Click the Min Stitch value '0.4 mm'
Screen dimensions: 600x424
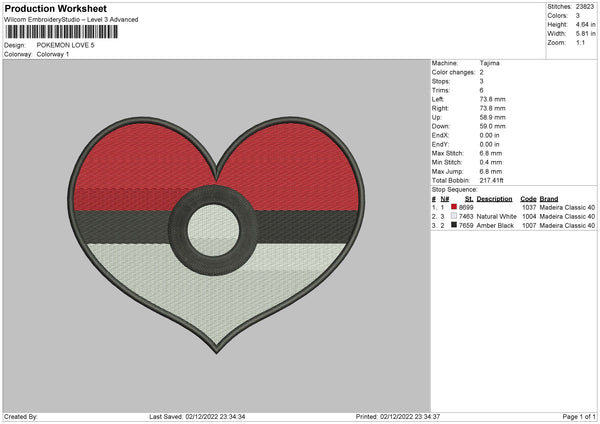point(491,162)
